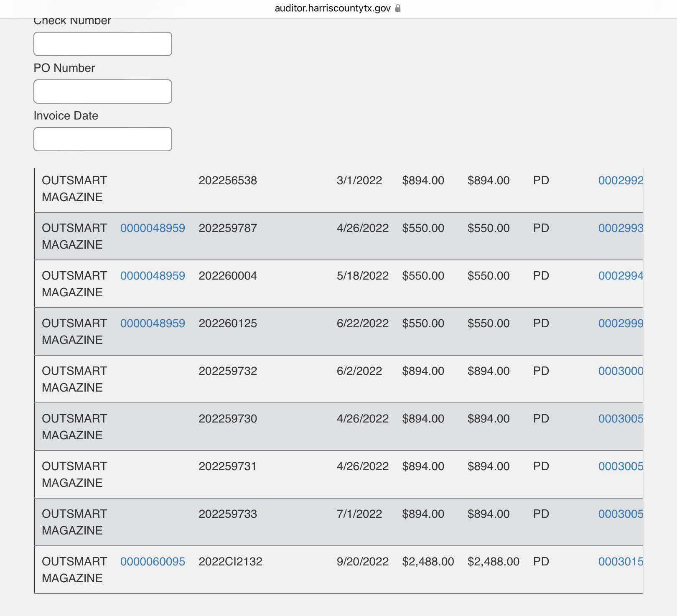Viewport: 677px width, 616px height.
Task: Open check link 0003000
Action: click(x=621, y=371)
